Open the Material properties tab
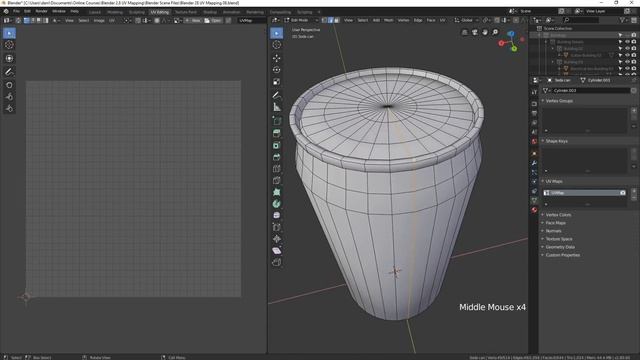 (x=534, y=210)
